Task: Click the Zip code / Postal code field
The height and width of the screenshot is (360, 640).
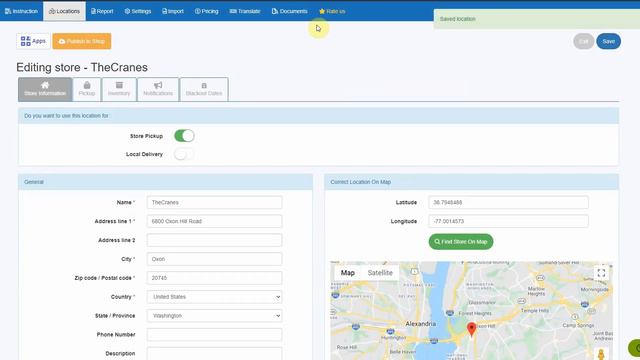Action: coord(214,278)
